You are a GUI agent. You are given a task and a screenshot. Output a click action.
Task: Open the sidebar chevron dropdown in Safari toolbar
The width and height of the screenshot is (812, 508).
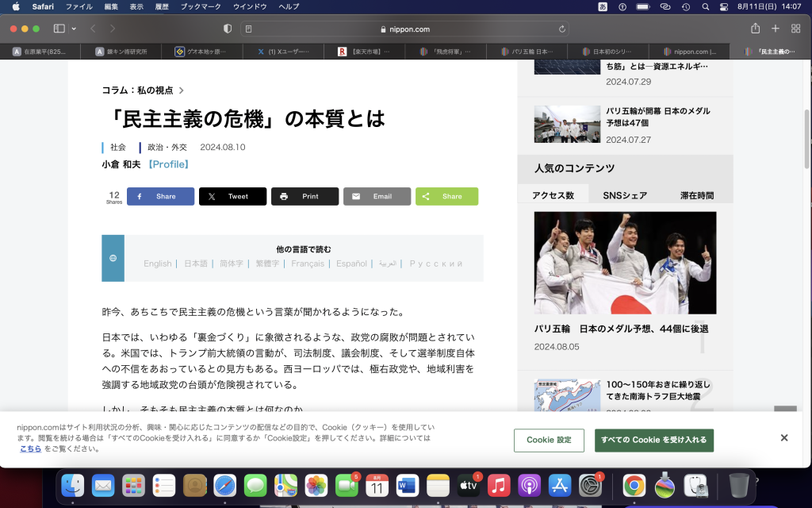click(72, 29)
